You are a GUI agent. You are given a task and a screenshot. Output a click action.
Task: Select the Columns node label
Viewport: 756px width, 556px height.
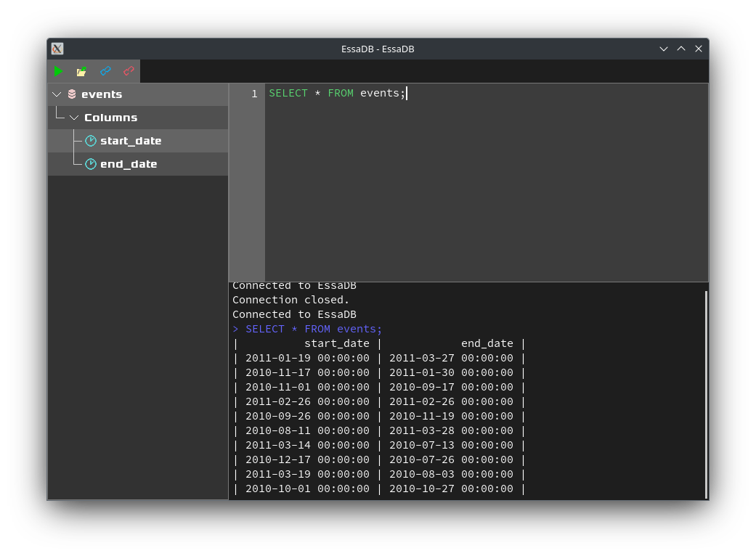point(111,118)
